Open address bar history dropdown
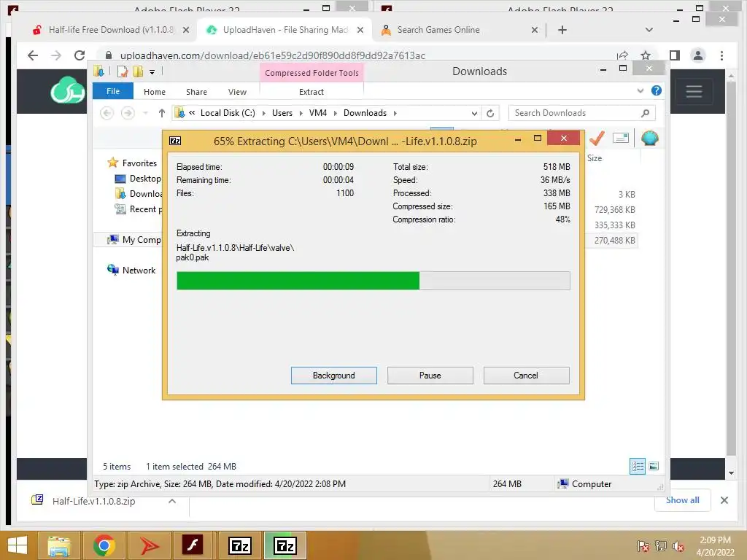Image resolution: width=747 pixels, height=560 pixels. [474, 113]
